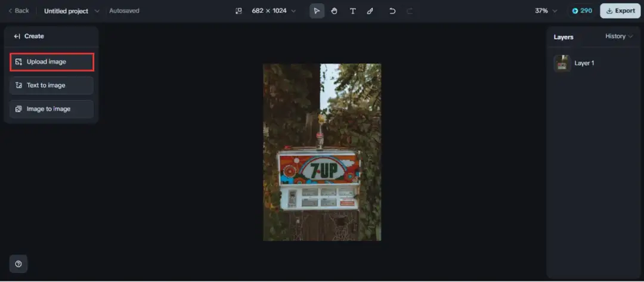644x282 pixels.
Task: Go Back to previous page
Action: tap(18, 11)
